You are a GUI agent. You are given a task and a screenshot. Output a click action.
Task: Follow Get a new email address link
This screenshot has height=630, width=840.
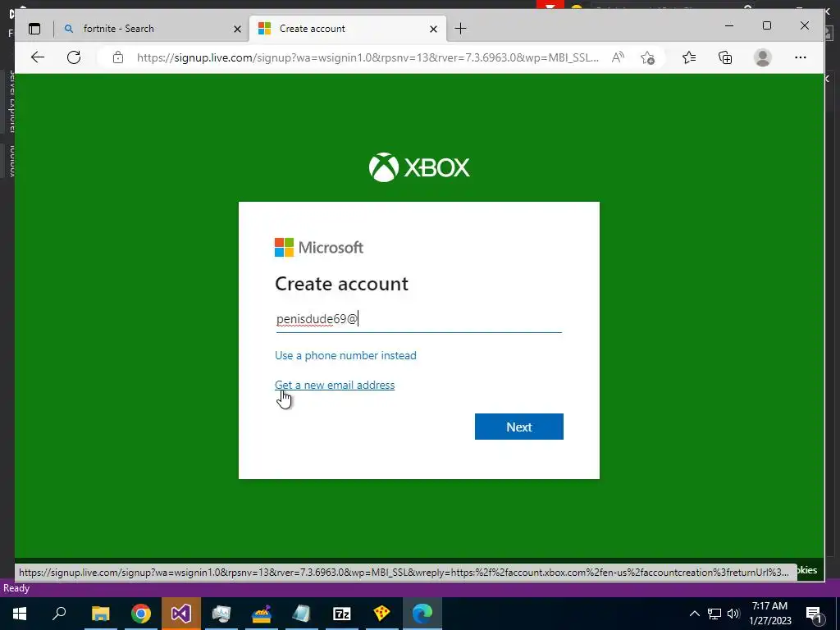click(x=335, y=386)
